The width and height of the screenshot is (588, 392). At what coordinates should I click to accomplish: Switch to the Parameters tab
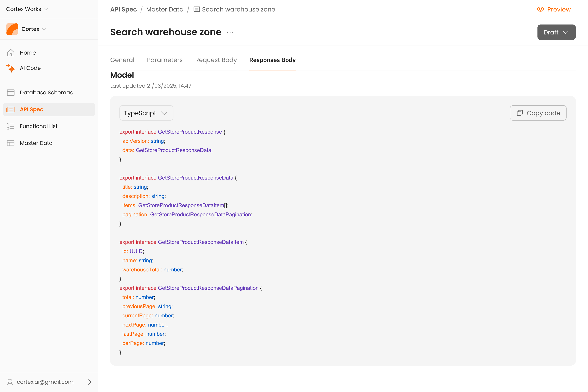click(164, 60)
